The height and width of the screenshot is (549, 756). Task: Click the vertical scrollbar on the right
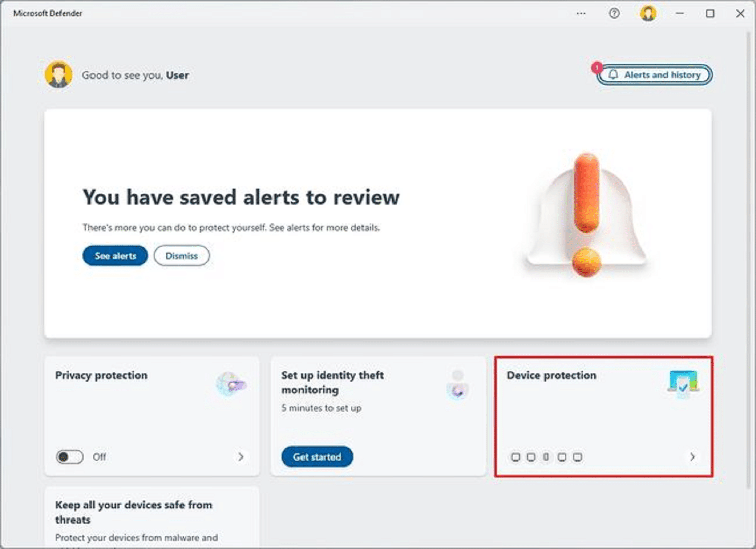point(748,259)
